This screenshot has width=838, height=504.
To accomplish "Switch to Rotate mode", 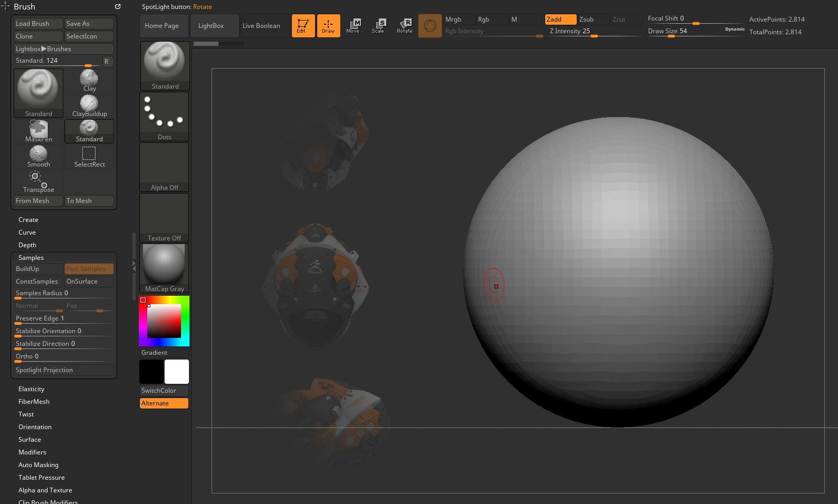I will click(x=405, y=26).
